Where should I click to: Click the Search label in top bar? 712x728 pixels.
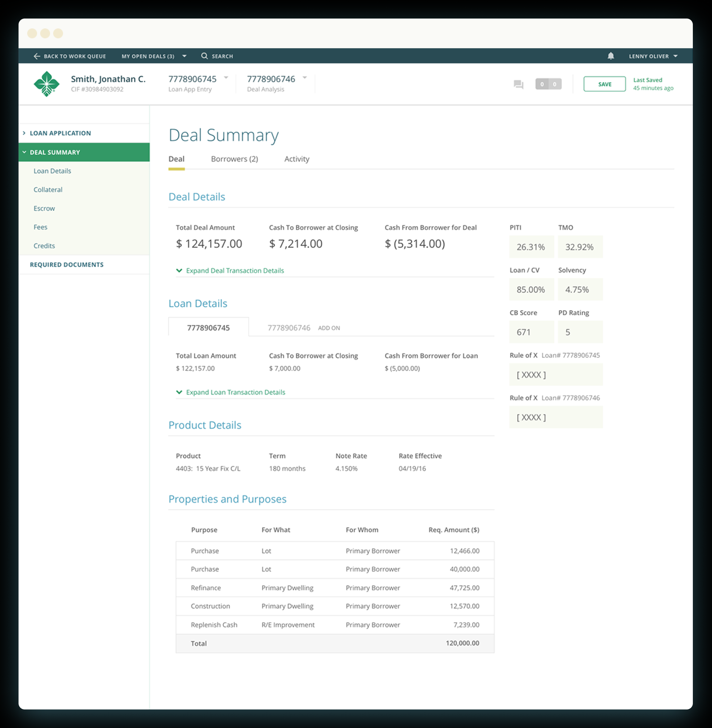coord(222,56)
